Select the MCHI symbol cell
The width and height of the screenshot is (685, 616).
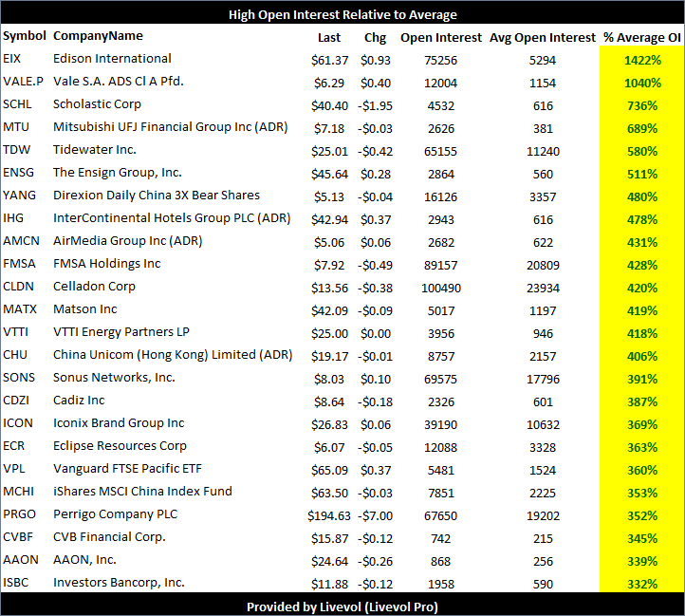point(18,491)
